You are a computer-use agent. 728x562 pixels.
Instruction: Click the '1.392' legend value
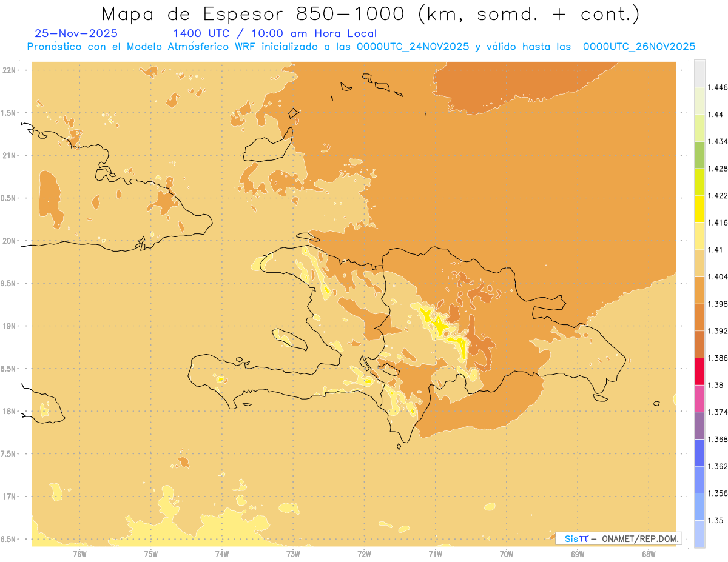tap(718, 331)
